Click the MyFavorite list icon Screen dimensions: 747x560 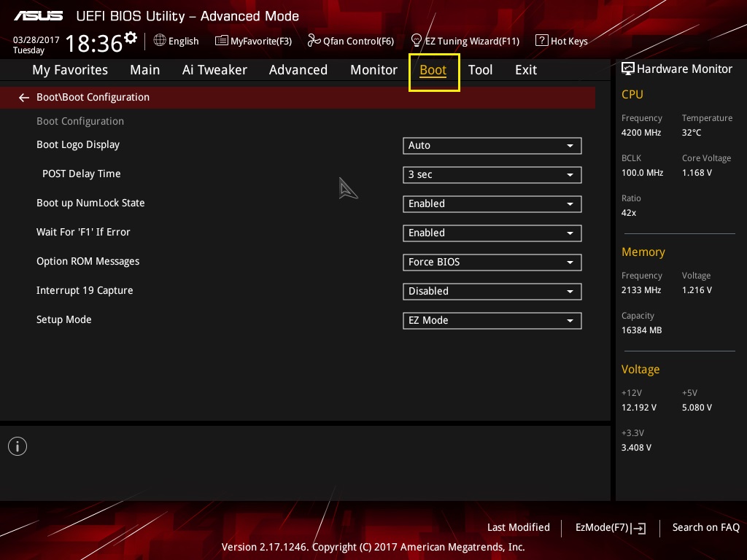tap(222, 41)
